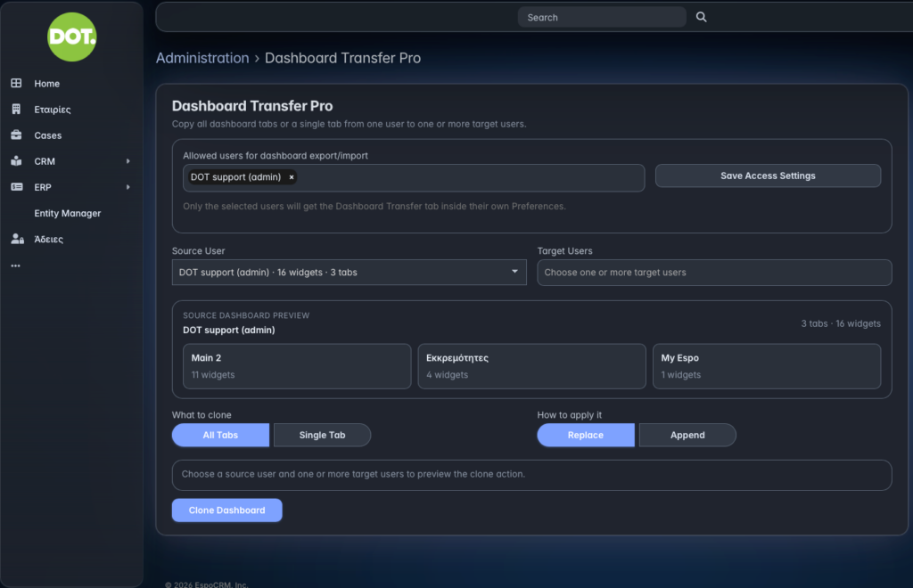The width and height of the screenshot is (913, 588).
Task: Open the sidebar more-options ellipsis
Action: click(x=16, y=265)
